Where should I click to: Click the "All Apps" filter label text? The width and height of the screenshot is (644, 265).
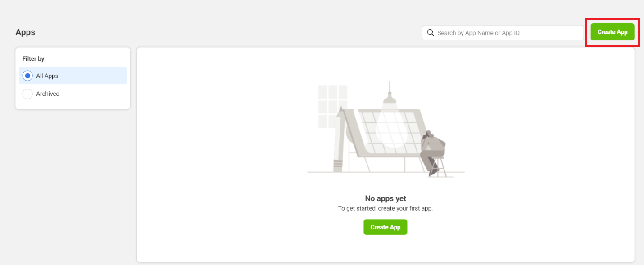coord(47,76)
